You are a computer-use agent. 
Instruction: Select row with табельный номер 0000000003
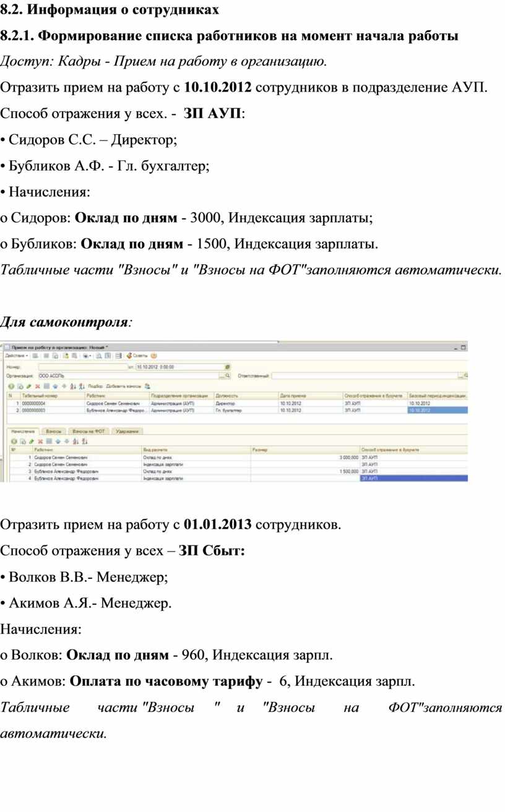pyautogui.click(x=237, y=409)
